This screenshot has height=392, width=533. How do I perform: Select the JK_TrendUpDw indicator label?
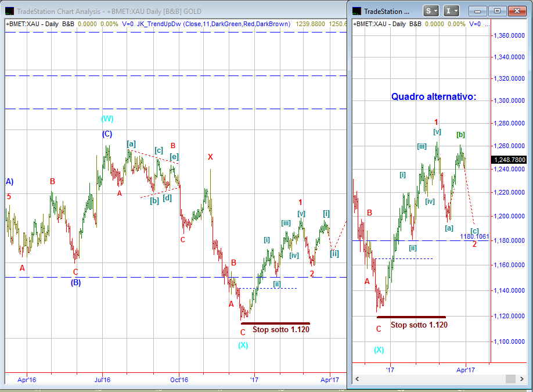159,24
